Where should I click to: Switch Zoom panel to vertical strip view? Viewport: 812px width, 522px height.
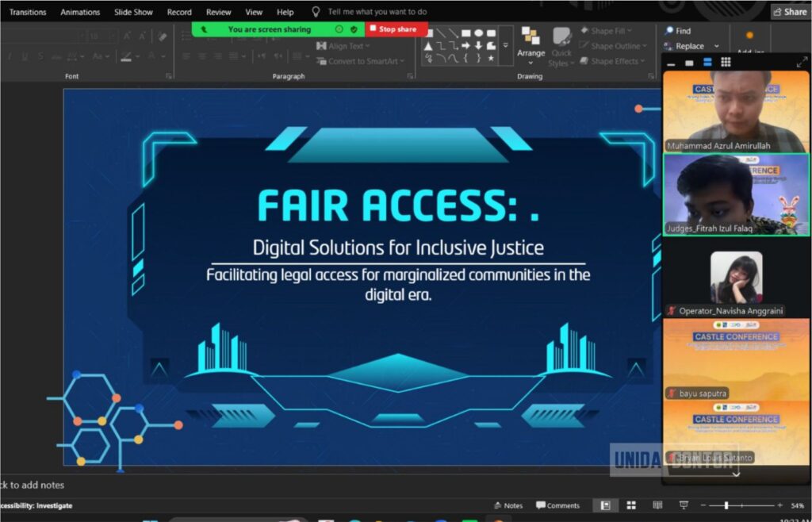(x=707, y=63)
